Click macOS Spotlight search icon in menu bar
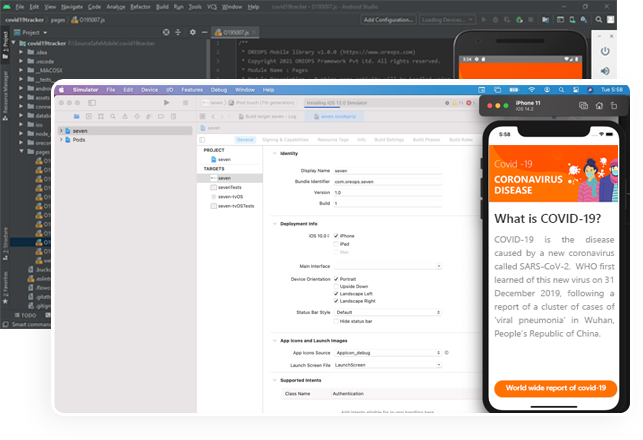Screen dimensions: 643x440 click(561, 90)
